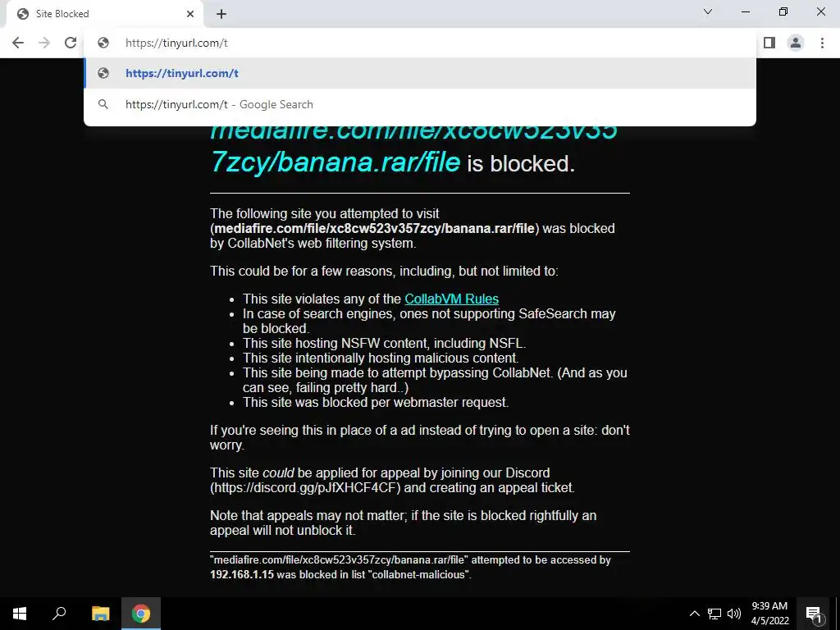The image size is (840, 630).
Task: Open the Windows Start menu
Action: [20, 614]
